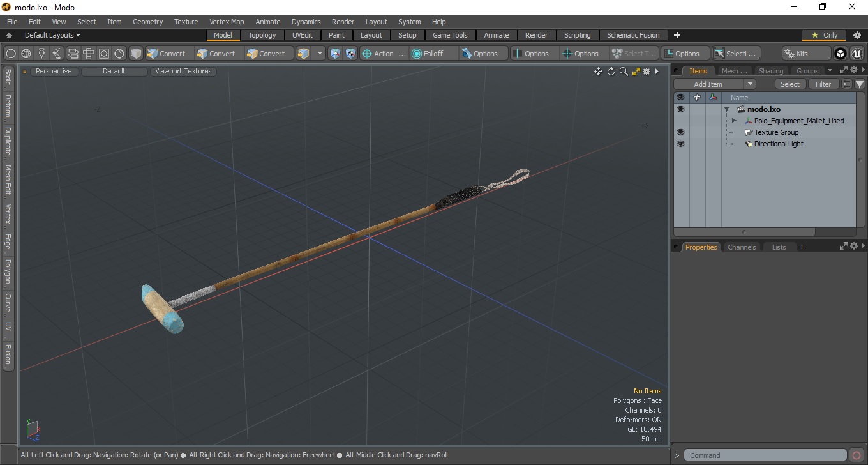Open the Falloff menu
The image size is (868, 465).
(x=434, y=54)
